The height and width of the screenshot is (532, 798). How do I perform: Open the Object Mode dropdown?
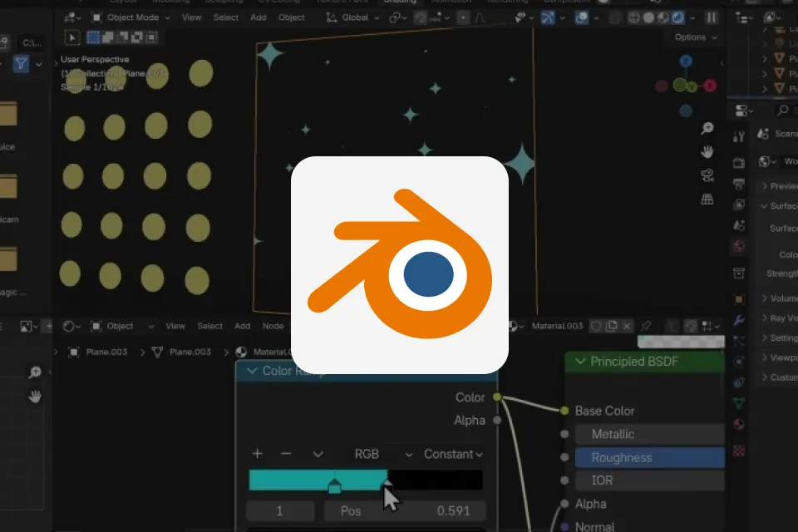(131, 17)
